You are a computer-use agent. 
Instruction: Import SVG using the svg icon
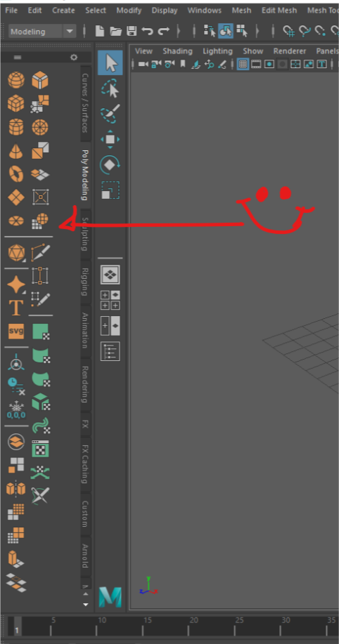click(x=16, y=331)
